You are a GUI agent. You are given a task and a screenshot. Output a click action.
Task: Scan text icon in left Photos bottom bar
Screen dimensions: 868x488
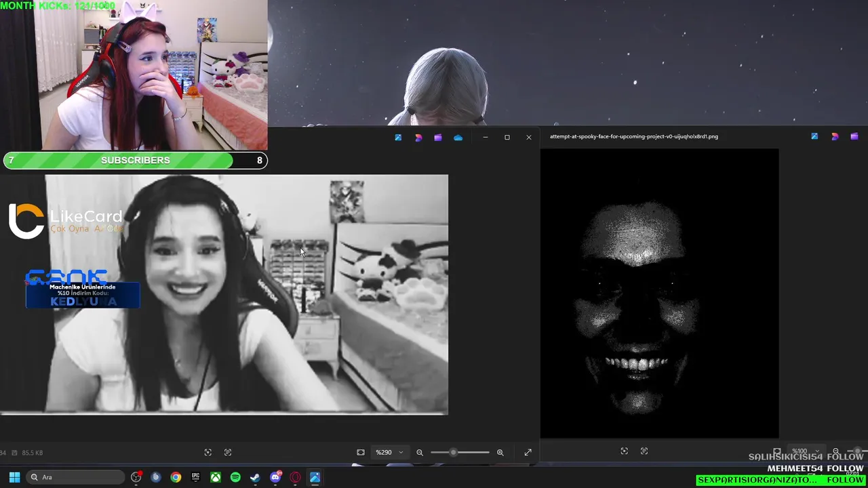[228, 452]
